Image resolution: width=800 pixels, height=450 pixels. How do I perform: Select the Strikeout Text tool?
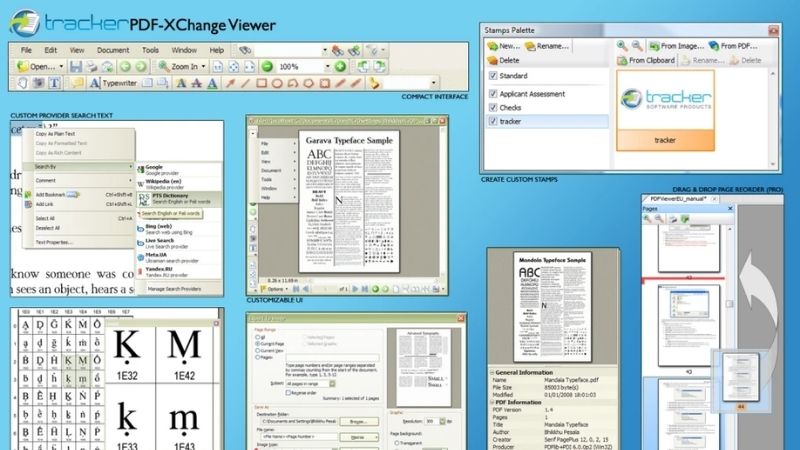196,83
